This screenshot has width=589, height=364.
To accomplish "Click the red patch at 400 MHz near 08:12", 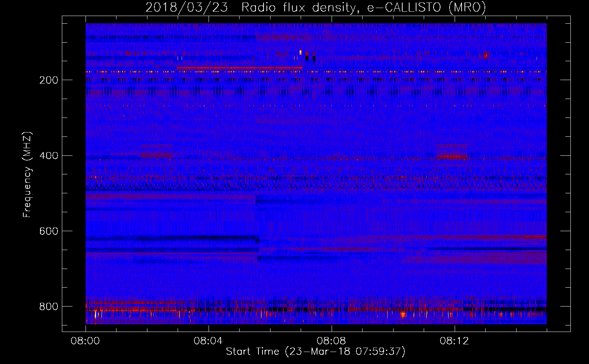I will point(452,157).
